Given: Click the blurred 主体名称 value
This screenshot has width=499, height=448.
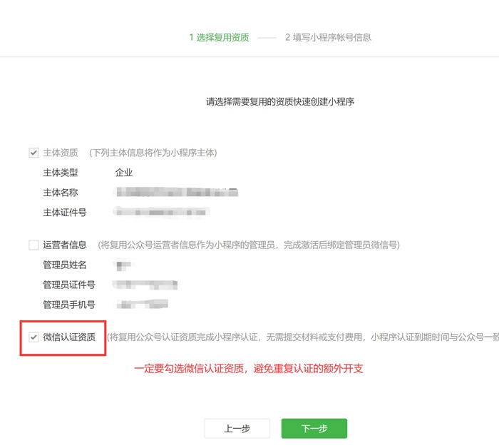Looking at the screenshot, I should coord(176,193).
